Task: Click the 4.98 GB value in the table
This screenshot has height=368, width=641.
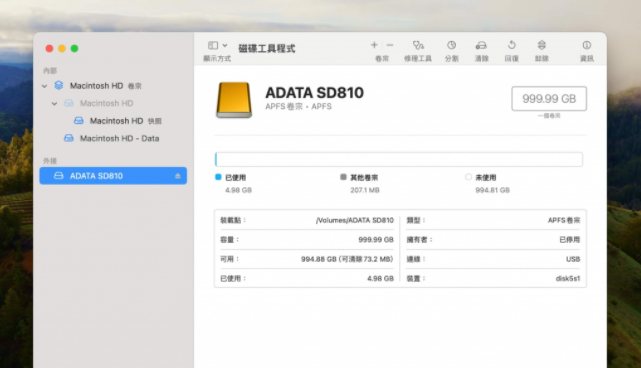Action: [x=380, y=278]
